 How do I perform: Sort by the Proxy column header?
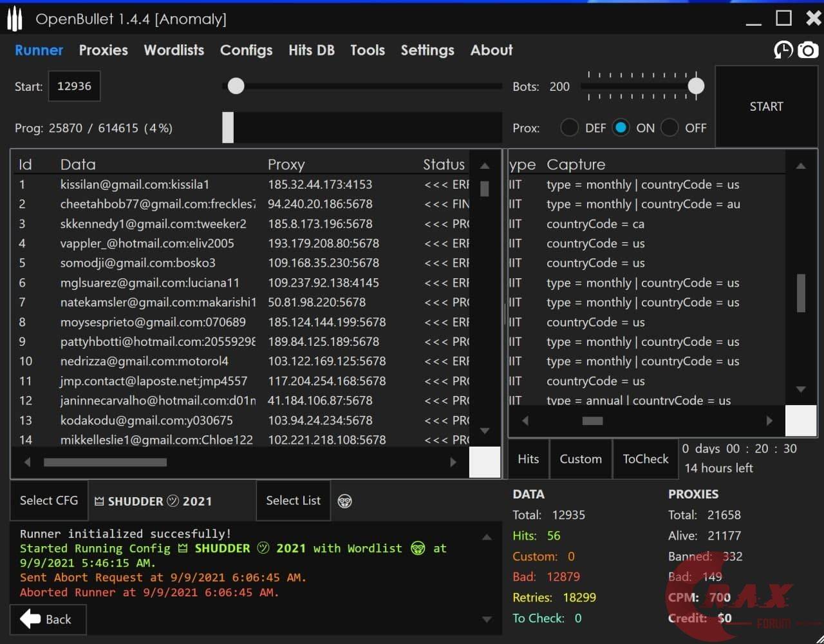[x=286, y=165]
